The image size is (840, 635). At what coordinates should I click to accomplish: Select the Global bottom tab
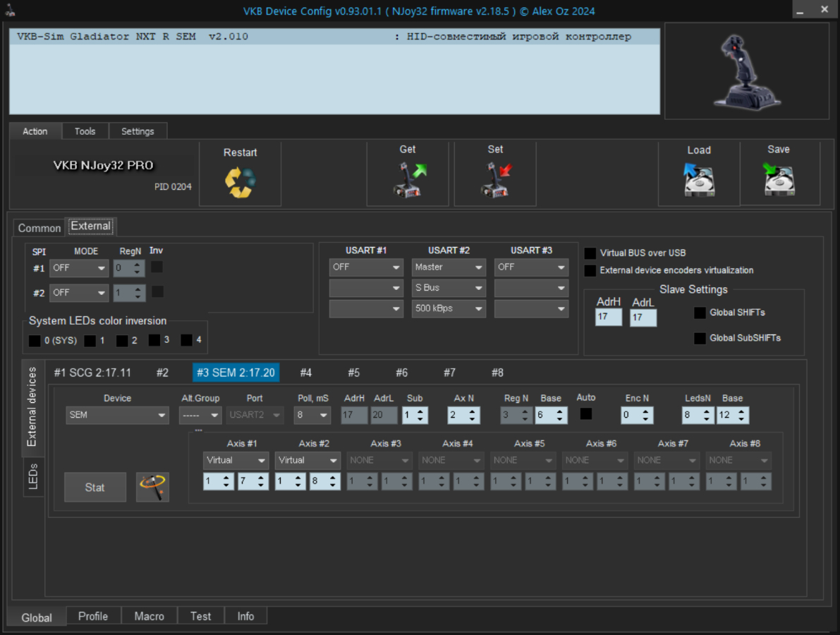[37, 618]
